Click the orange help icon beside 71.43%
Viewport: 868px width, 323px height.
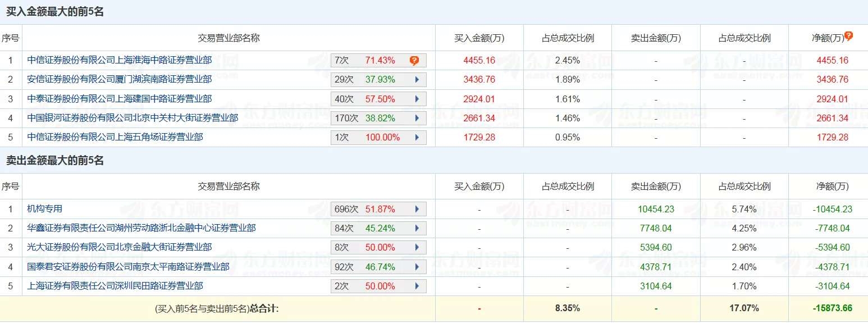click(x=414, y=61)
